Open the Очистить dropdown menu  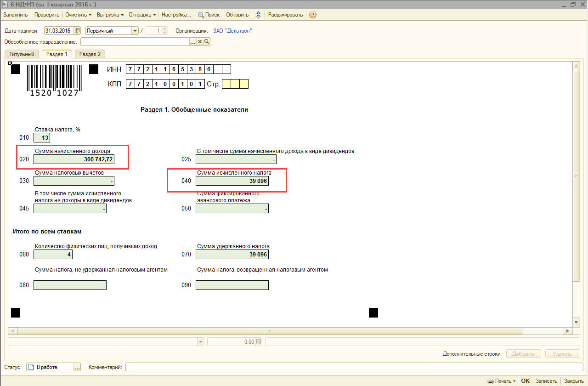click(x=78, y=15)
